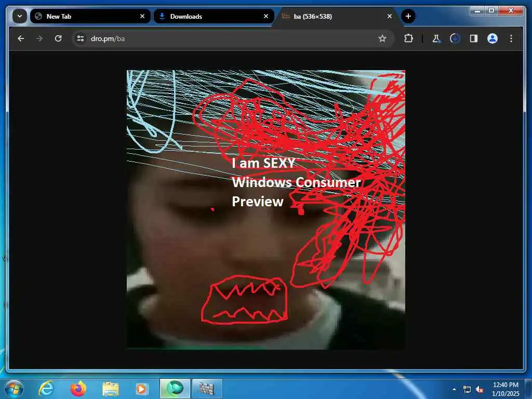Switch to the Downloads tab
This screenshot has height=399, width=532.
(214, 16)
